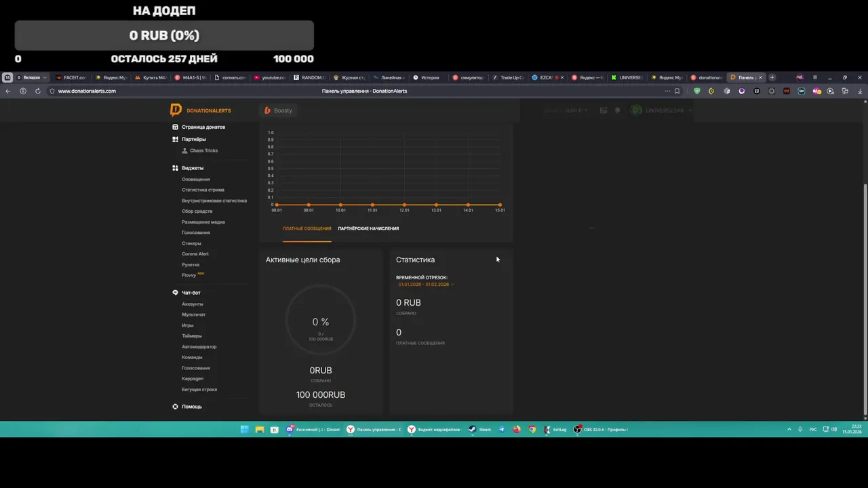Open Сбор средств widget page
Screen dimensions: 868x488
197,211
